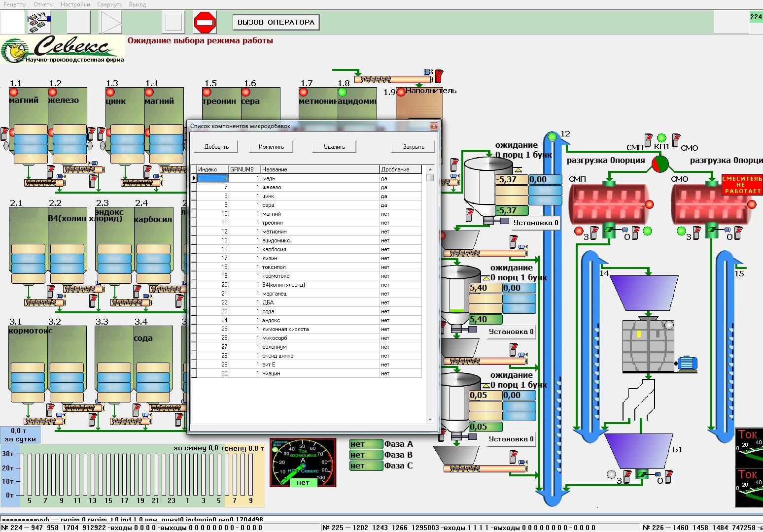
Task: Hit the red emergency stop sign icon
Action: pos(205,22)
